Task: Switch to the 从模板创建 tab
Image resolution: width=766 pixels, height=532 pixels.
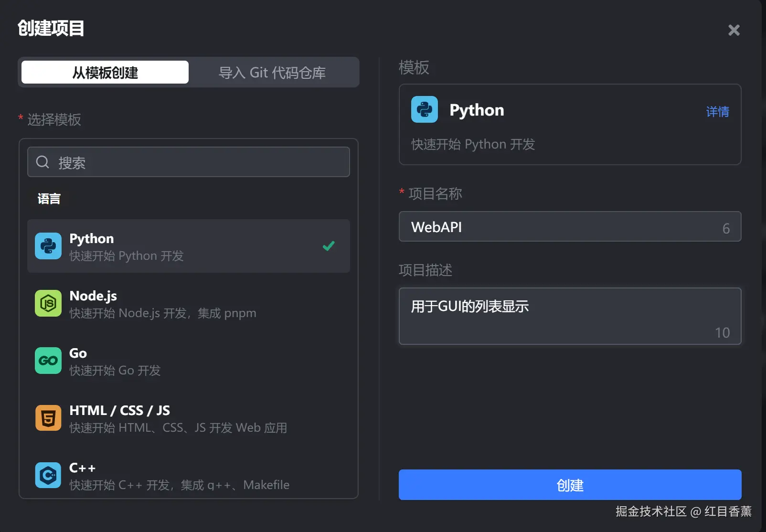Action: (105, 72)
